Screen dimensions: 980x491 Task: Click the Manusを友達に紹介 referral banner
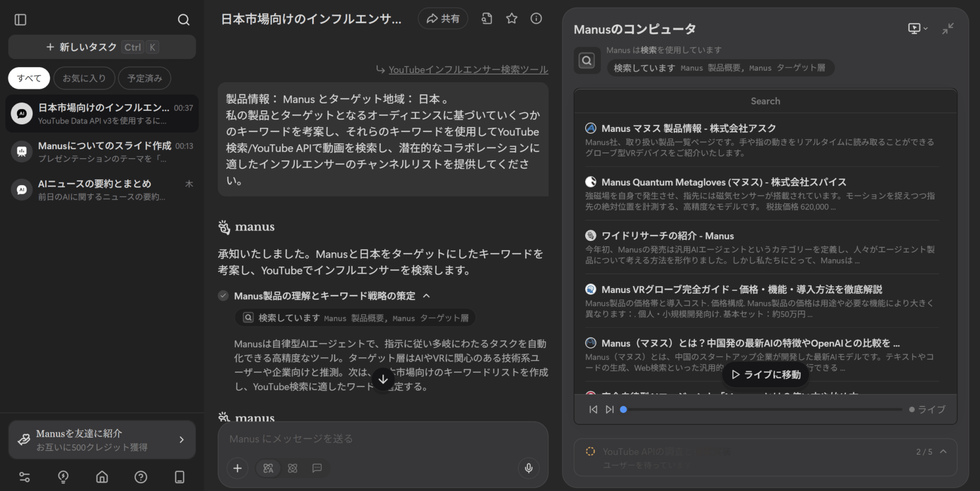pyautogui.click(x=102, y=440)
